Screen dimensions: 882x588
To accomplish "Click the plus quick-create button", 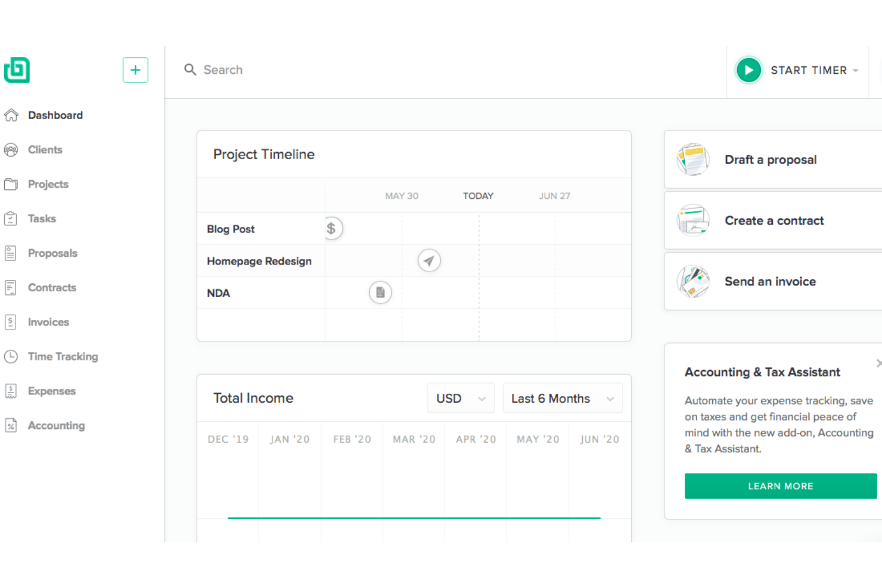I will click(x=135, y=70).
